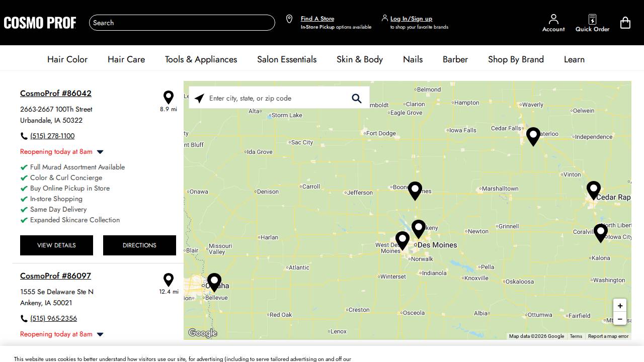
Task: Expand hours for CosmoProf #86097
Action: [x=100, y=334]
